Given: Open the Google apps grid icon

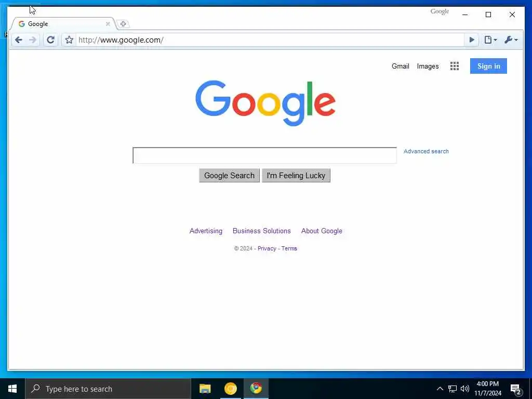Looking at the screenshot, I should pyautogui.click(x=454, y=66).
